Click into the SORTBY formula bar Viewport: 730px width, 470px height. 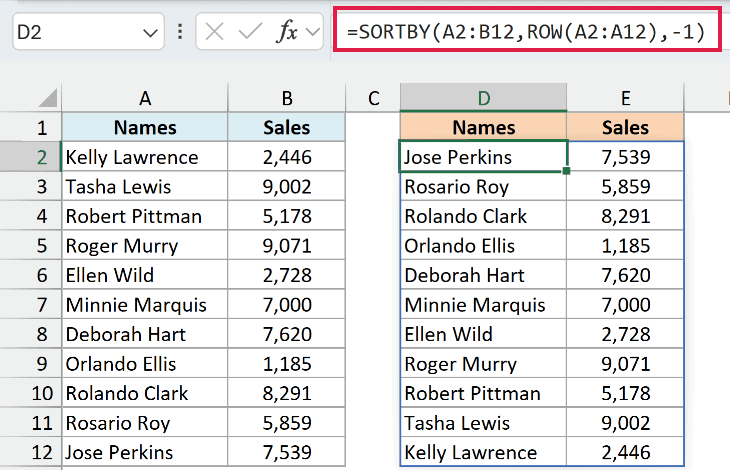coord(527,32)
